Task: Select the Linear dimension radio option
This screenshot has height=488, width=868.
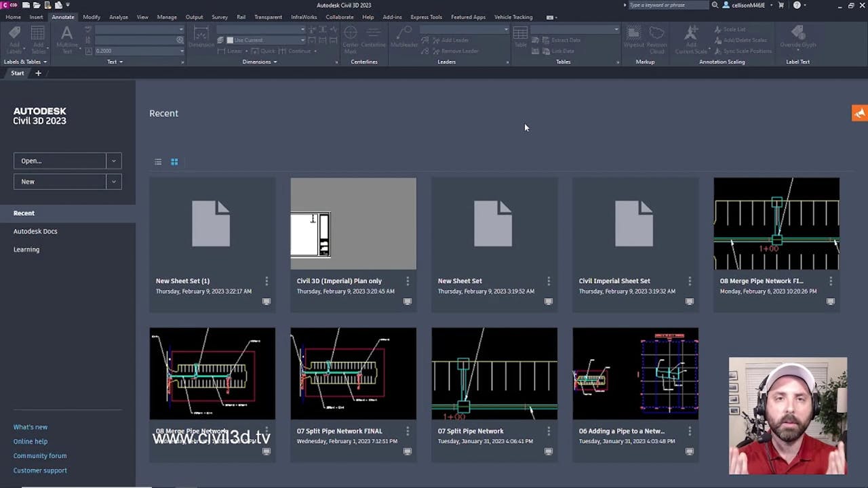Action: click(x=234, y=51)
